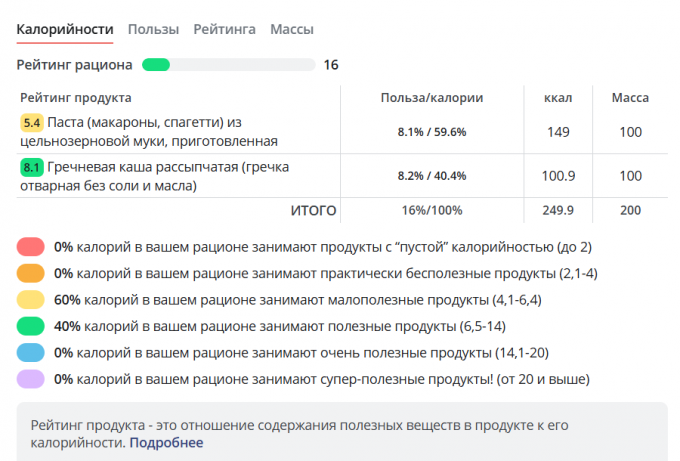
Task: Click the orange useless-products color swatch
Action: coord(31,273)
